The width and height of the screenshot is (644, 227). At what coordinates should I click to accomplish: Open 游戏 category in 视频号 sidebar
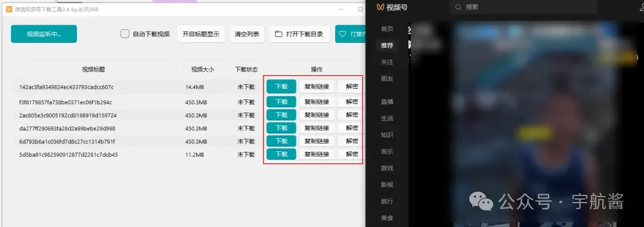pos(387,168)
